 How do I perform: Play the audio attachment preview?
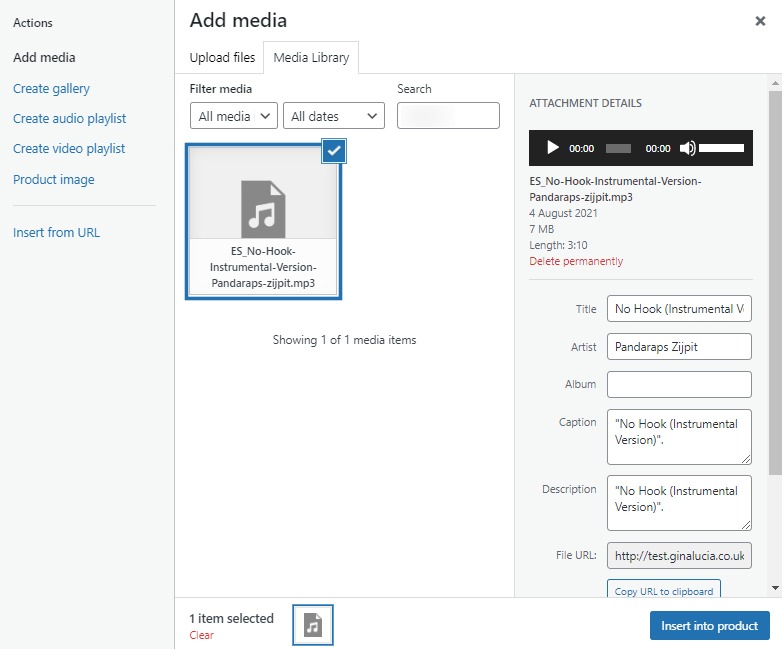coord(553,148)
